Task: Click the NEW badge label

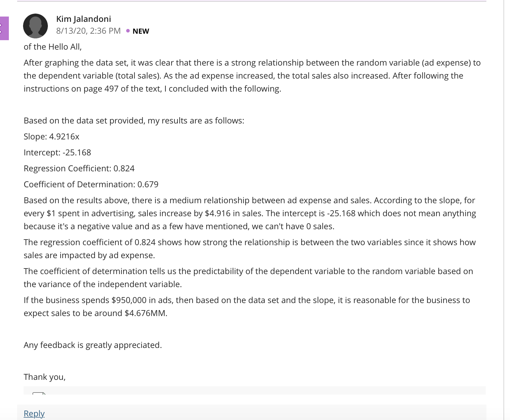Action: (x=141, y=31)
